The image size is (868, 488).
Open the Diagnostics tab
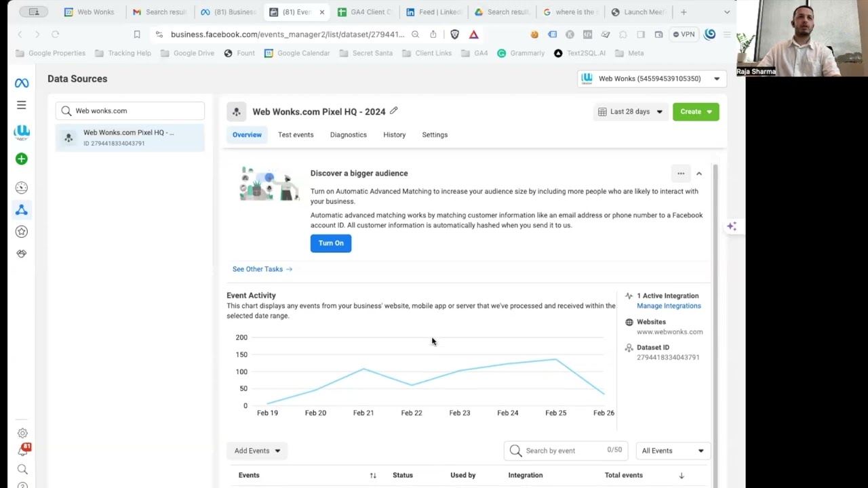tap(349, 135)
